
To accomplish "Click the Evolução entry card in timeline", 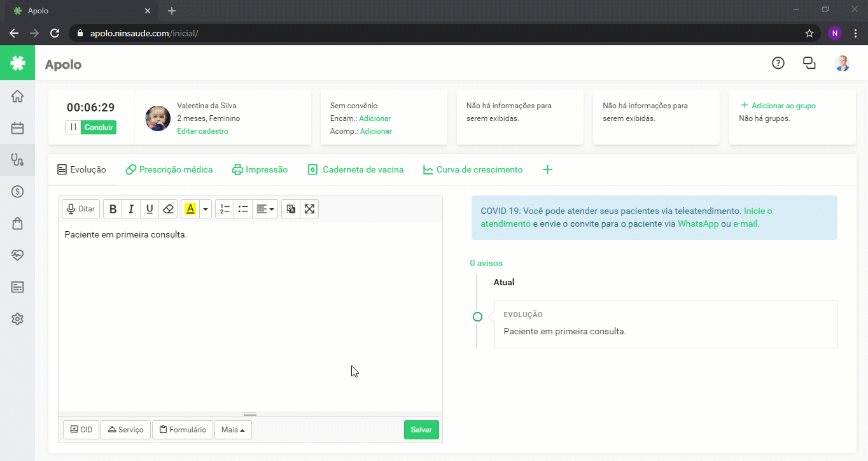I will pyautogui.click(x=665, y=324).
